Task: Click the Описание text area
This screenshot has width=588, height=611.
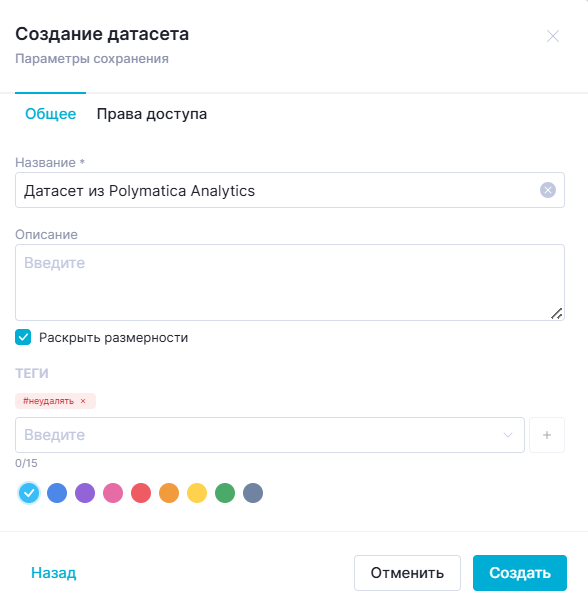Action: pos(290,283)
